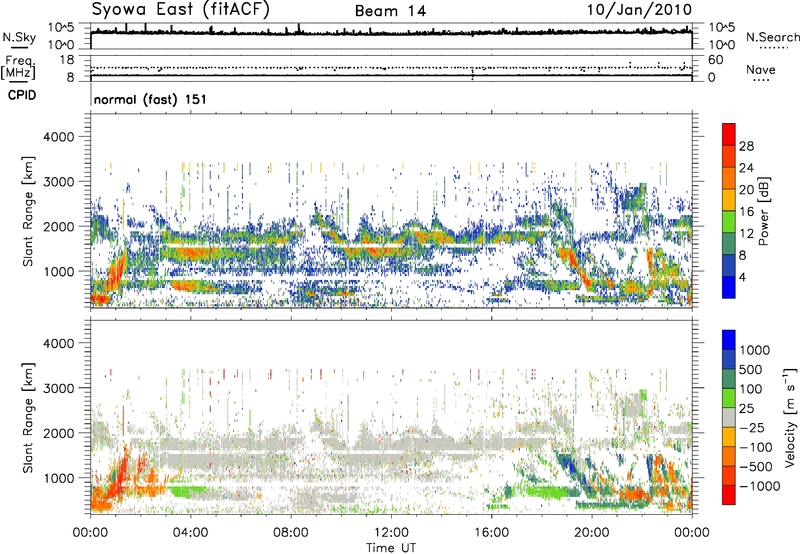Click the "20:00" time tick label
Image resolution: width=800 pixels, height=554 pixels.
[591, 533]
